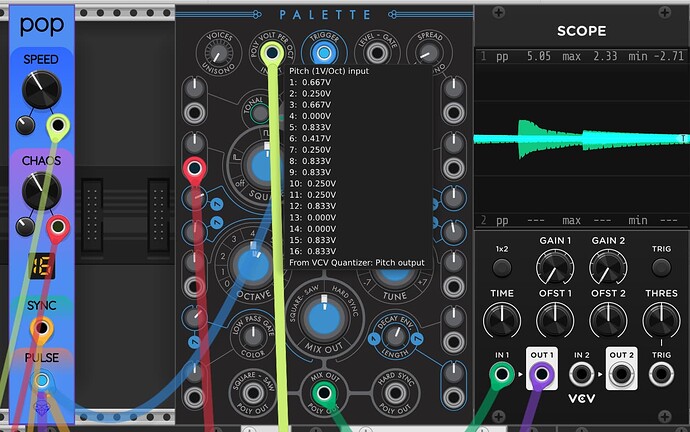The height and width of the screenshot is (432, 690).
Task: Click the red-cabled jack in Palette's left column
Action: click(x=195, y=168)
